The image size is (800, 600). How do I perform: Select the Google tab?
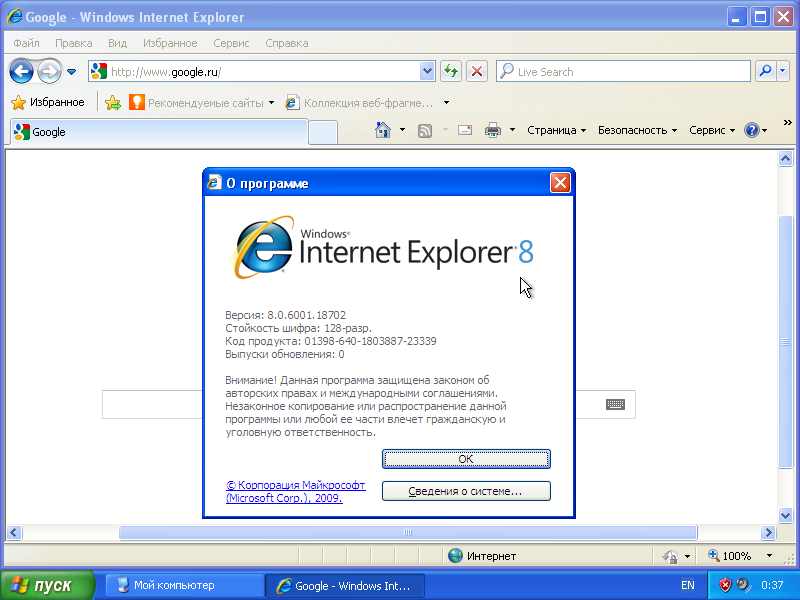coord(159,132)
